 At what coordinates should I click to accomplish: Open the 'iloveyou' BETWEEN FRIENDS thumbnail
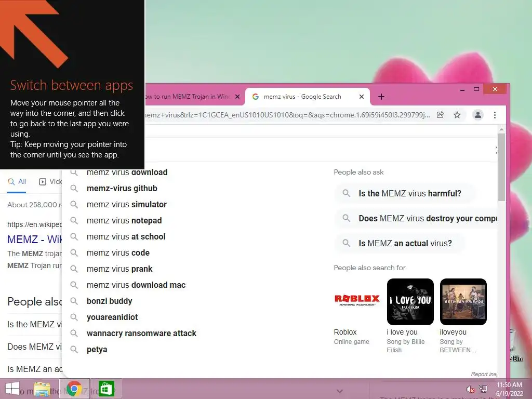463,302
